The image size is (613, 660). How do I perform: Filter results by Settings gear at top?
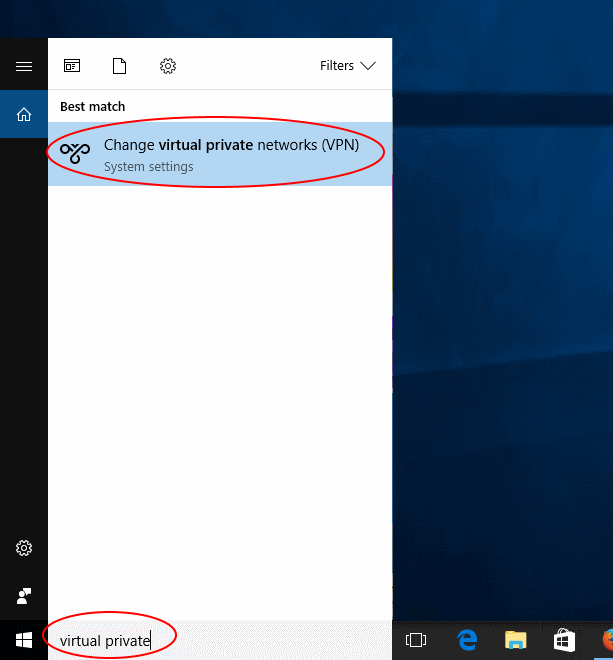[168, 66]
